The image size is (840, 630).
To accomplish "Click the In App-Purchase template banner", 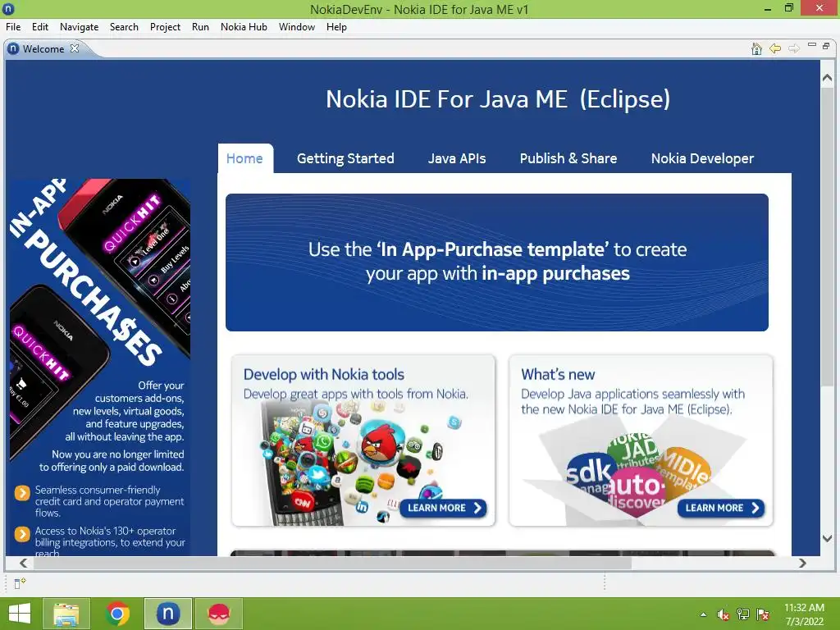I will click(497, 262).
